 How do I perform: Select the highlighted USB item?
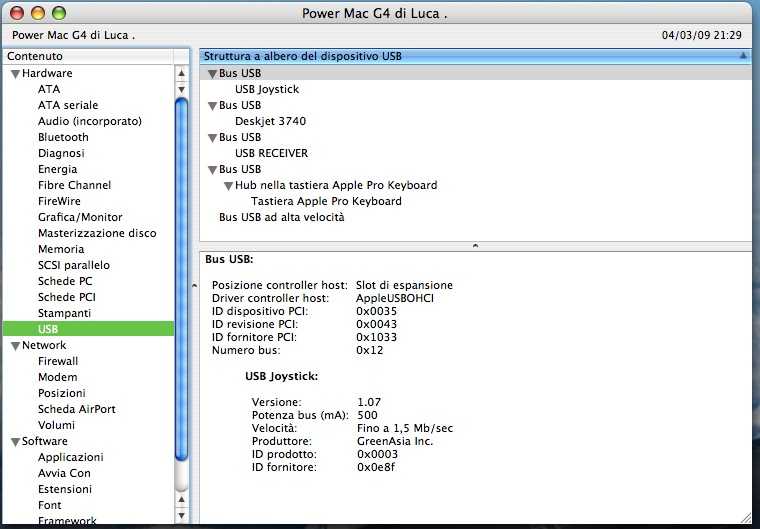(x=88, y=329)
